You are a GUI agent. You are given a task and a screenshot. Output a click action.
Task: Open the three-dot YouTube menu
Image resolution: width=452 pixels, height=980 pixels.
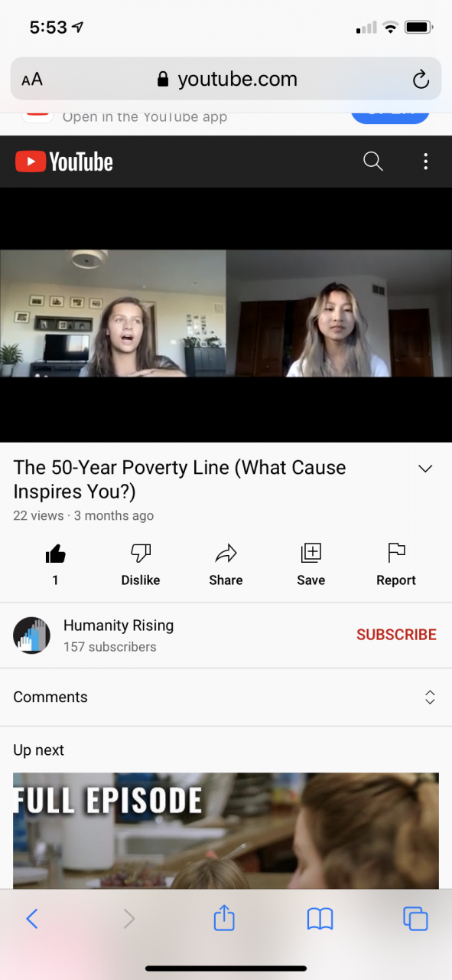[425, 162]
